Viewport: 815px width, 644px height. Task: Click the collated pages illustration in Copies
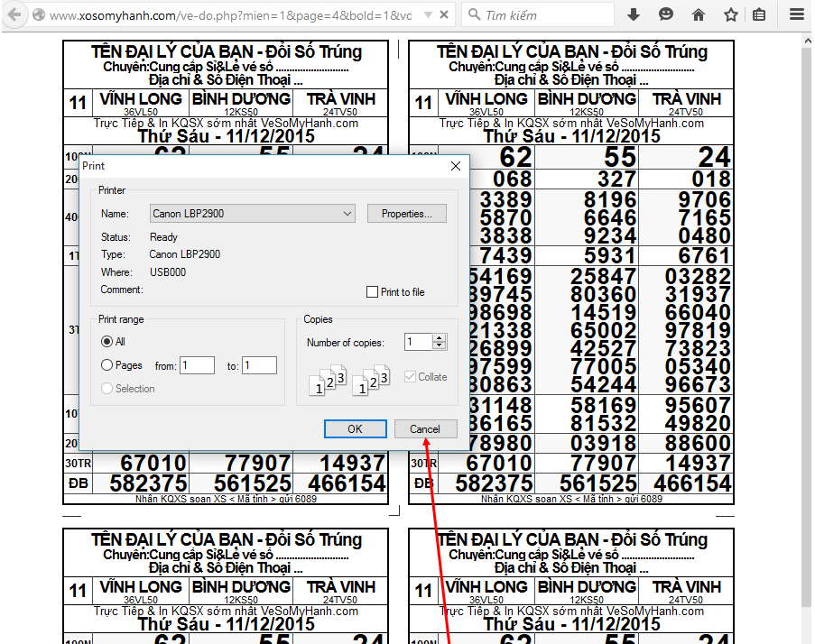349,381
